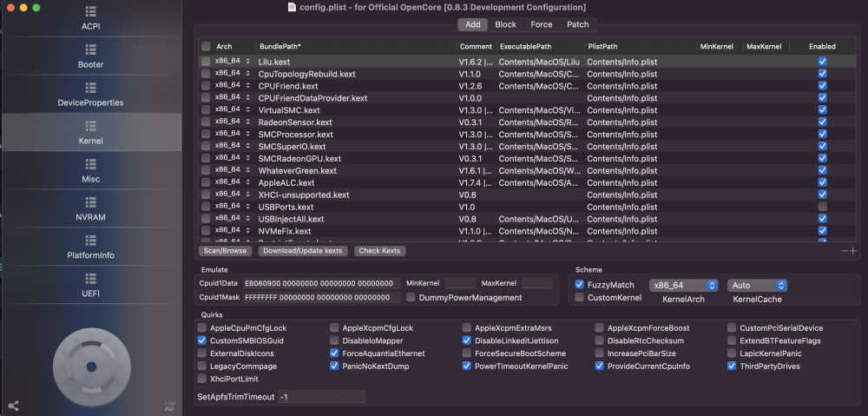Enable CustomKernel checkbox
868x416 pixels.
click(580, 298)
